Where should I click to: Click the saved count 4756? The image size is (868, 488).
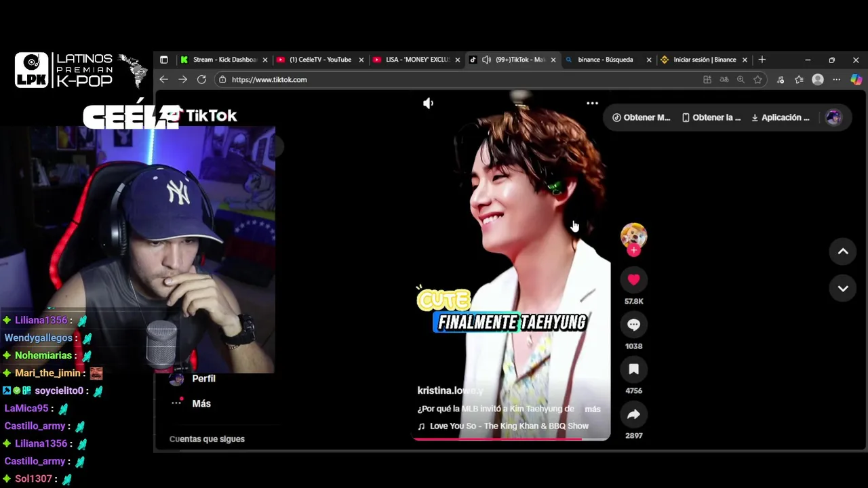click(x=633, y=390)
